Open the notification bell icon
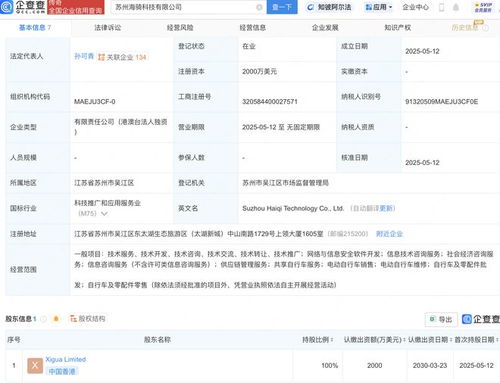The width and height of the screenshot is (500, 383). (x=456, y=7)
